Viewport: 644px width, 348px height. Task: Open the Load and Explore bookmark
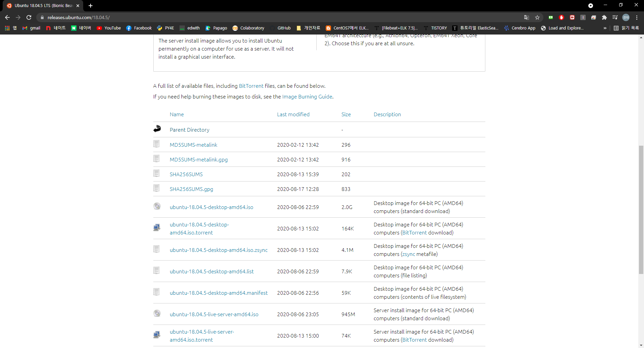562,28
